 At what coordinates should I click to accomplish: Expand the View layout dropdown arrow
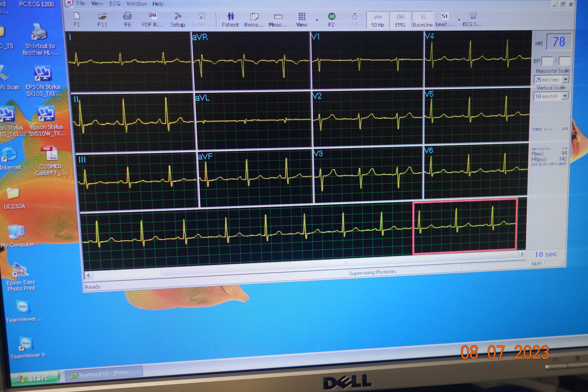pyautogui.click(x=317, y=20)
